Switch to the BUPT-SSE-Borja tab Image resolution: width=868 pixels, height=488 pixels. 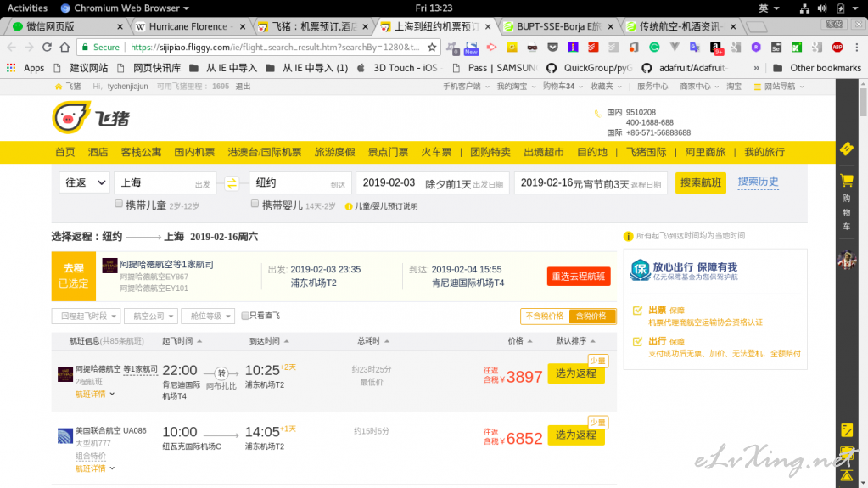coord(559,26)
